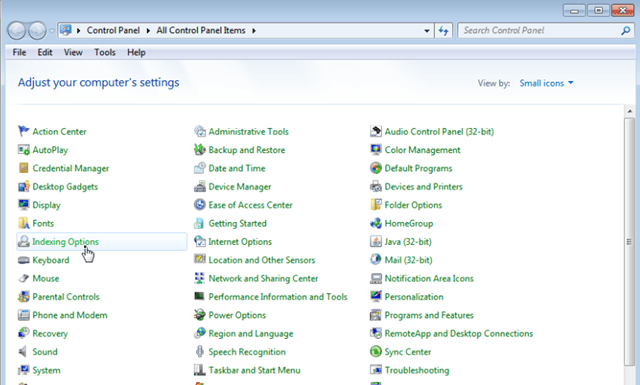640x385 pixels.
Task: Click the Device Manager icon
Action: (200, 186)
